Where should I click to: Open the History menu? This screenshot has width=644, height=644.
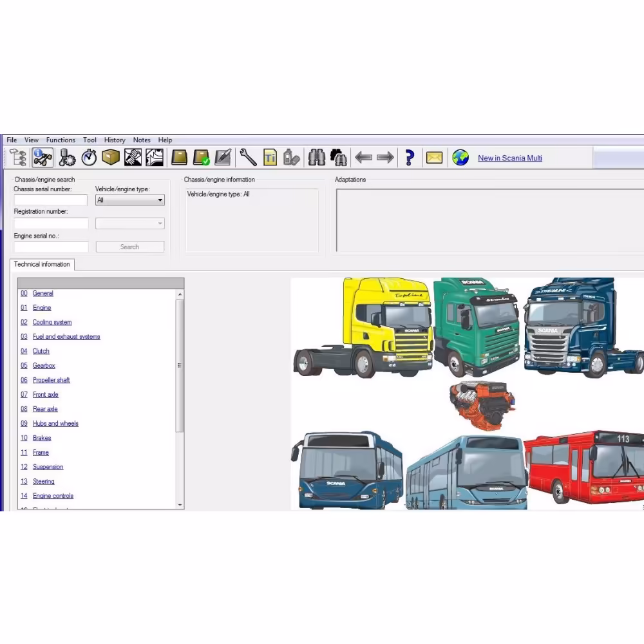(115, 140)
